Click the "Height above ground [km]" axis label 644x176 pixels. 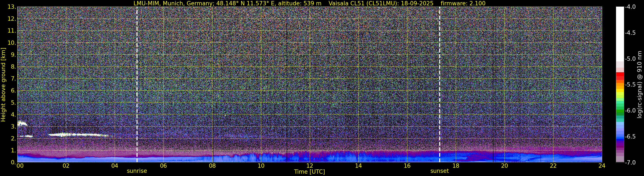pyautogui.click(x=3, y=85)
